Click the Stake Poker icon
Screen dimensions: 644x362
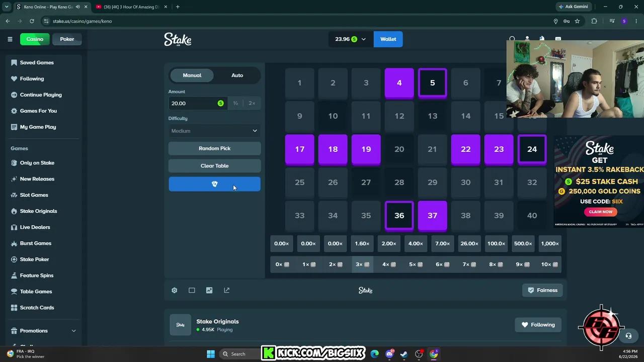click(14, 259)
